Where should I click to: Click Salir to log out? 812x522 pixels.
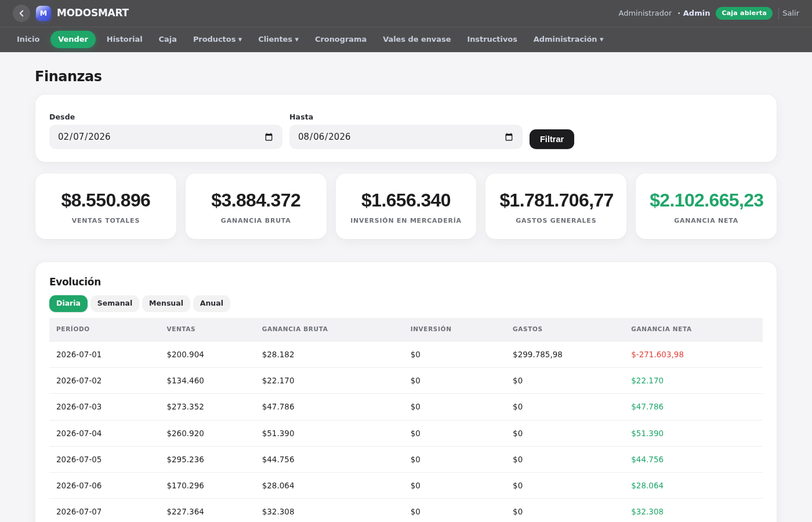tap(791, 13)
